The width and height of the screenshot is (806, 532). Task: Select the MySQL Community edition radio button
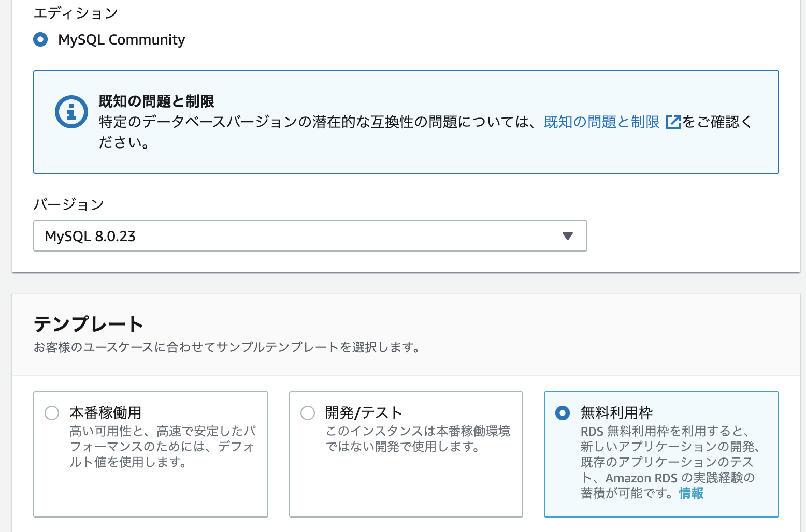point(40,39)
